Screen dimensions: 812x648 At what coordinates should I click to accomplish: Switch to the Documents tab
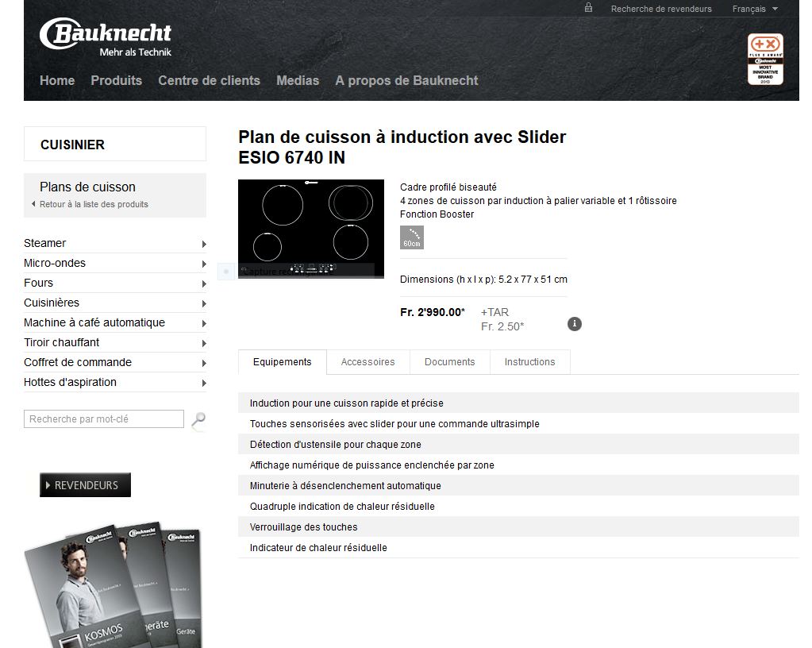(449, 362)
